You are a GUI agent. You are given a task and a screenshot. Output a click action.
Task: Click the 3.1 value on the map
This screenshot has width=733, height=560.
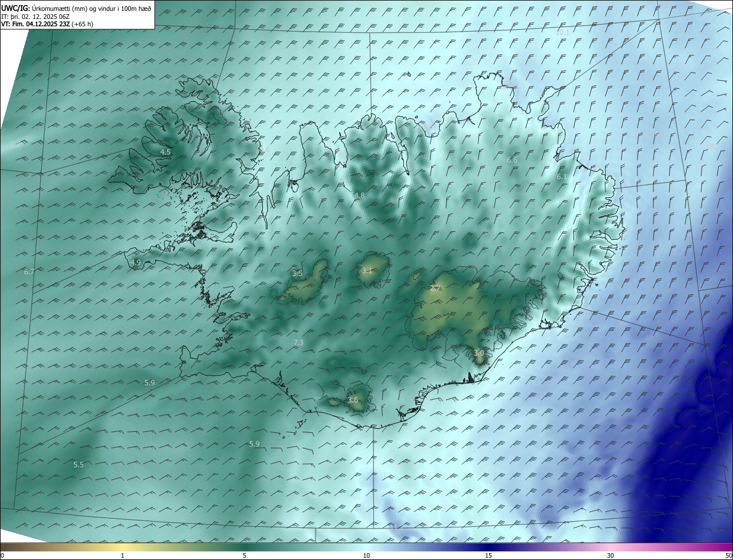point(367,271)
